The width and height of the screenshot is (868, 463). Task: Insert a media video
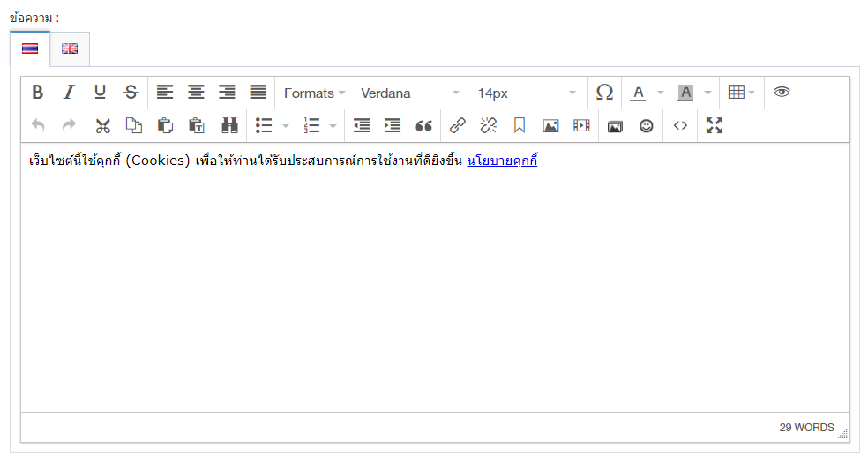point(581,125)
